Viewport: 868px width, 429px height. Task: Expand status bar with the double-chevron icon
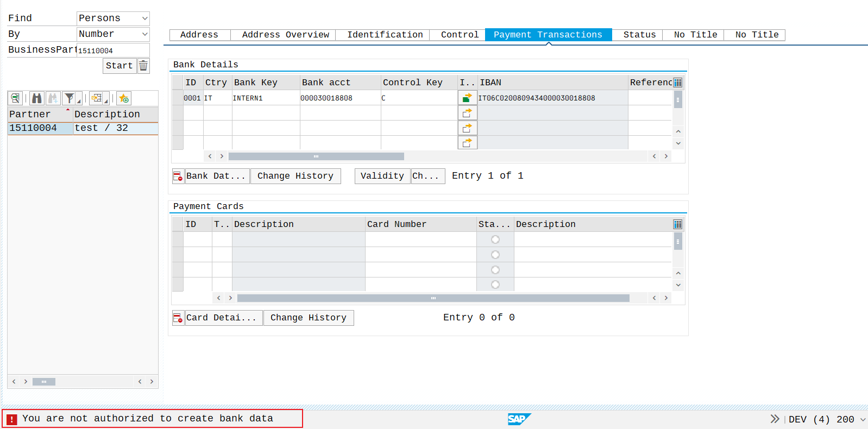tap(775, 419)
